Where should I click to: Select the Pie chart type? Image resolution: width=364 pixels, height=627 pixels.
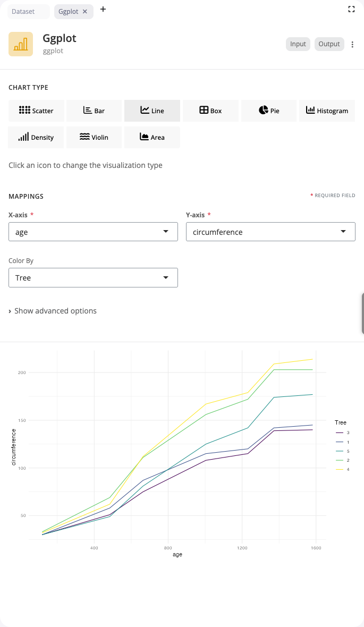pyautogui.click(x=268, y=111)
